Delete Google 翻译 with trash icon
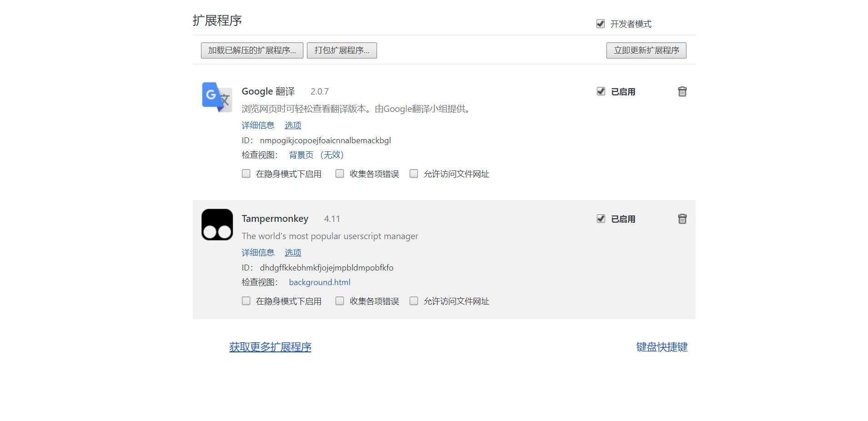Viewport: 868px width, 421px height. [682, 92]
